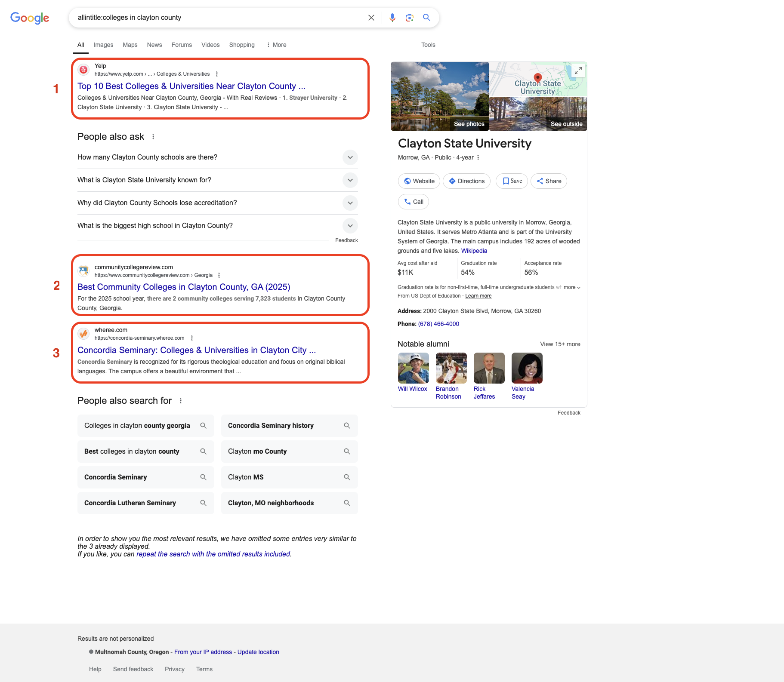Switch to the Images tab
The width and height of the screenshot is (784, 682).
pyautogui.click(x=103, y=45)
